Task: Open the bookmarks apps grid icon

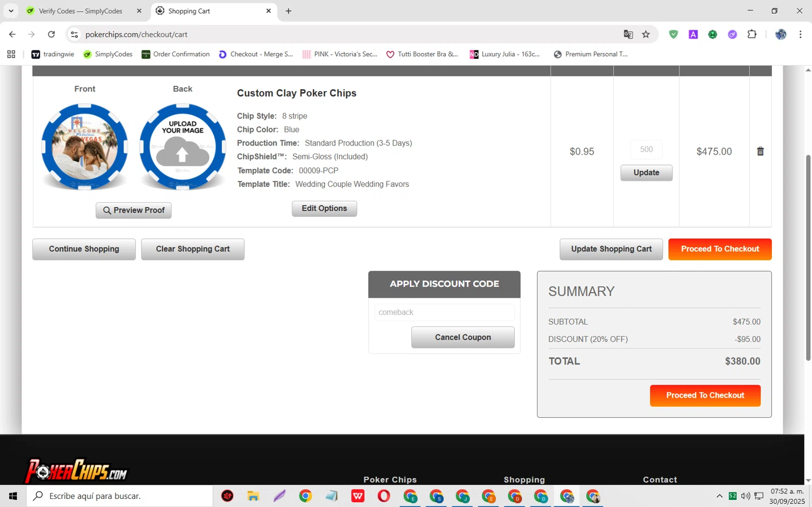Action: pos(11,54)
